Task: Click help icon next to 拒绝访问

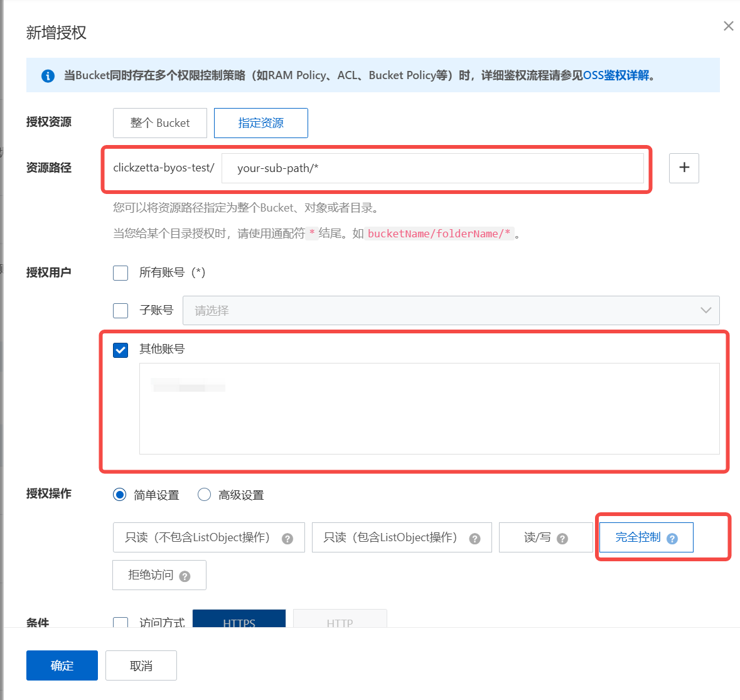Action: (x=185, y=576)
